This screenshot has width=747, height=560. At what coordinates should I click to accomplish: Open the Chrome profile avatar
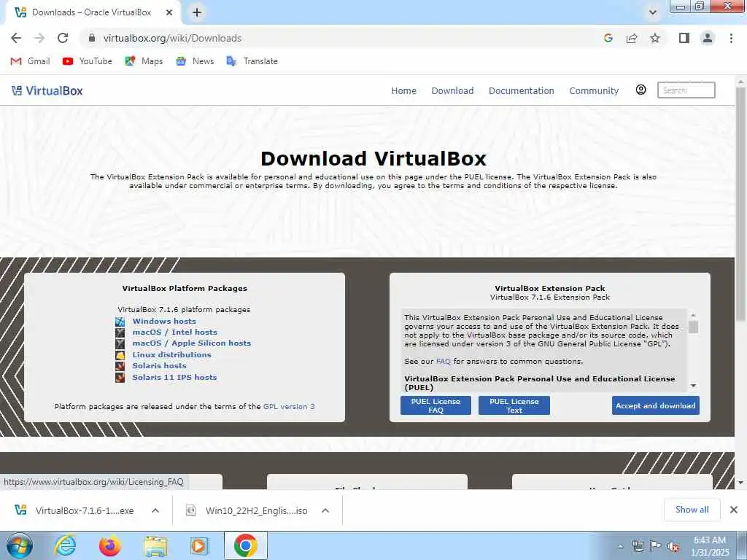(708, 38)
